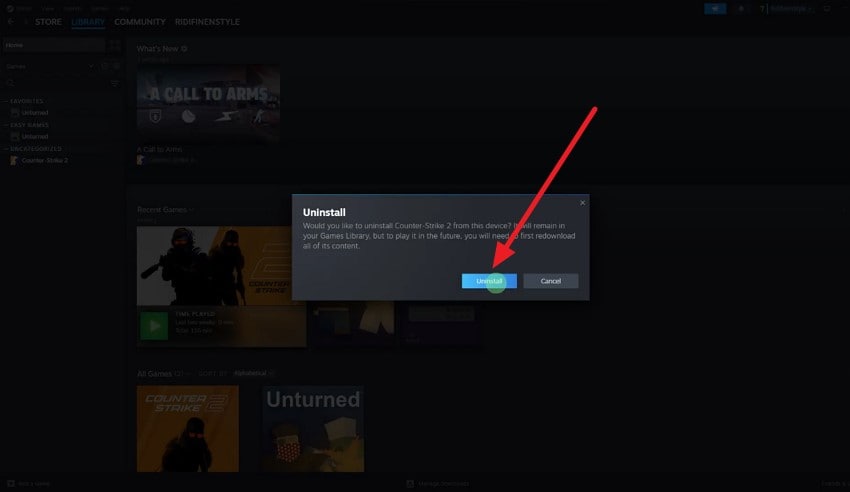Select Unturned under EASY GAMES
This screenshot has height=492, width=850.
35,137
